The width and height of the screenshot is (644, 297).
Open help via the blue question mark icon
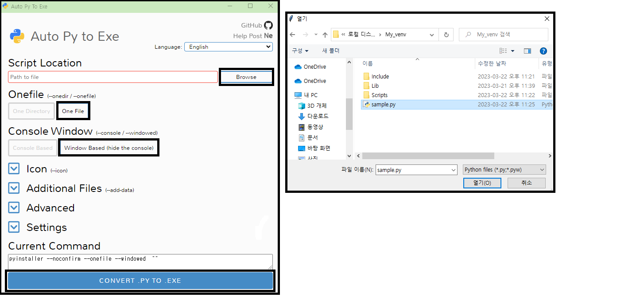(x=543, y=51)
